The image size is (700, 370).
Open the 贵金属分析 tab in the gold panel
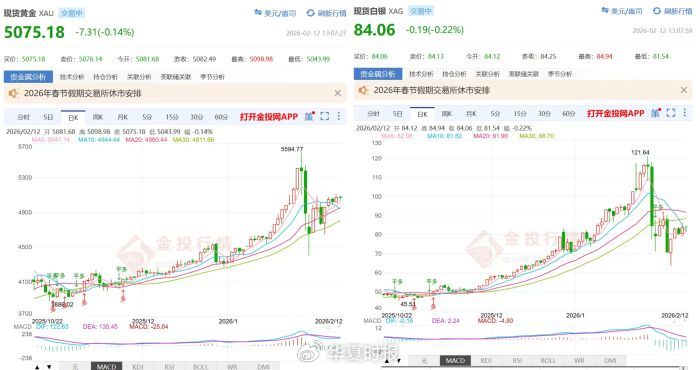(x=28, y=77)
